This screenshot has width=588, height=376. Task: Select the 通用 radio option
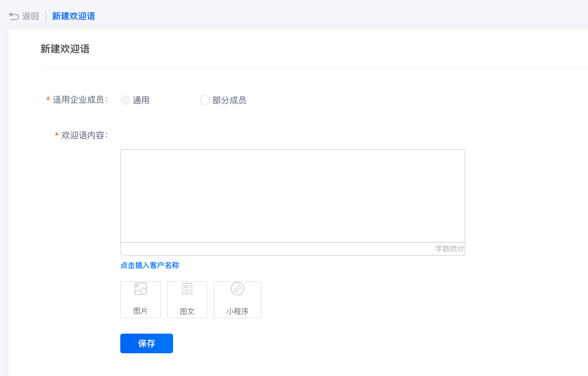tap(125, 100)
